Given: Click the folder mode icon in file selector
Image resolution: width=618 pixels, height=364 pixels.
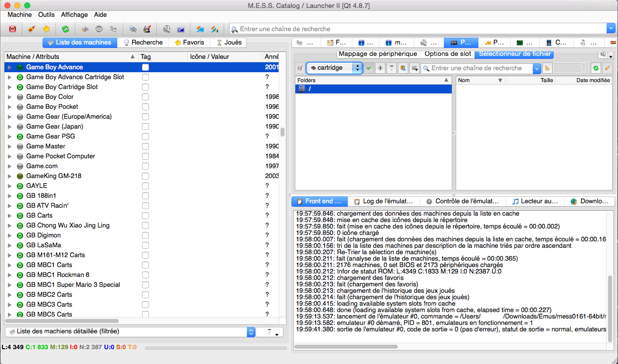Looking at the screenshot, I should 414,68.
